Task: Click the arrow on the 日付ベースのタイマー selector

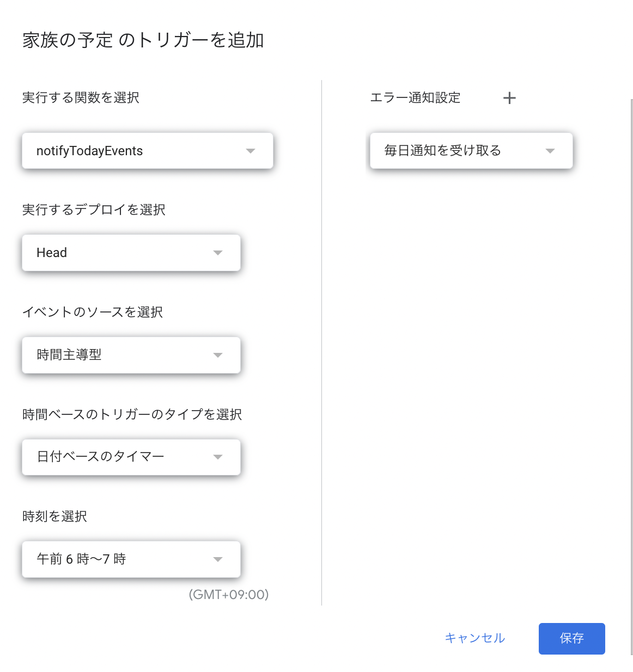Action: (x=218, y=457)
